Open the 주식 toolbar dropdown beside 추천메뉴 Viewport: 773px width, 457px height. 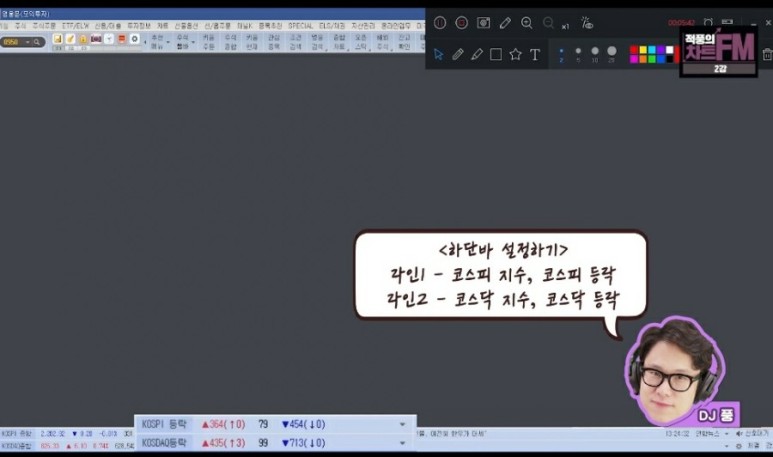tap(185, 42)
